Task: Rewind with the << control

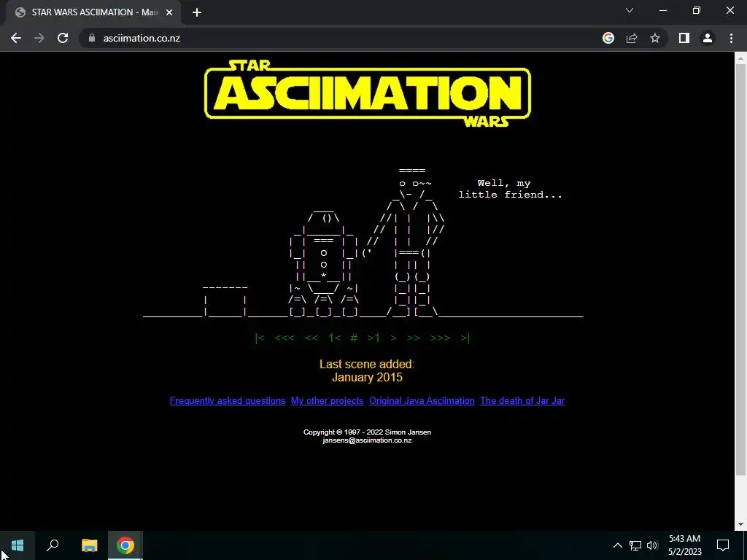Action: 311,338
